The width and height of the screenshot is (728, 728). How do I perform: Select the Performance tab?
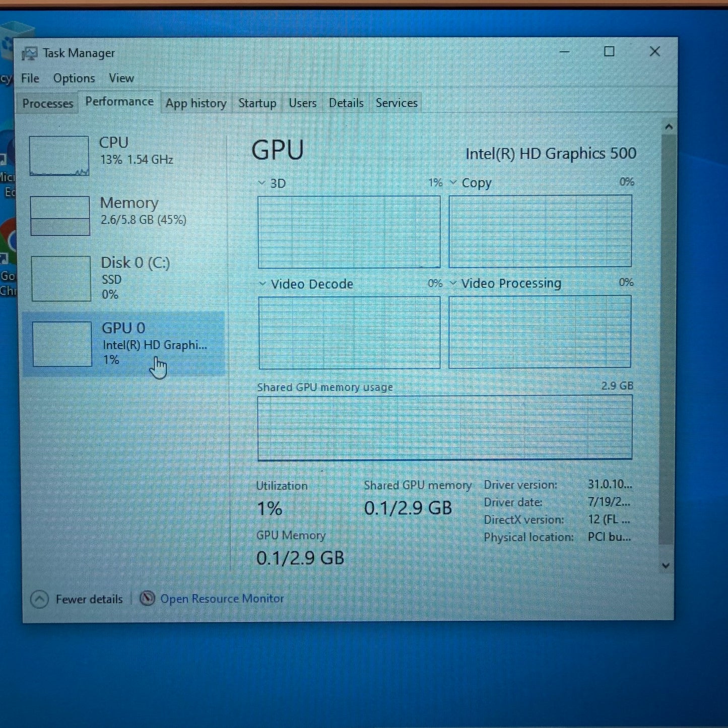coord(119,102)
